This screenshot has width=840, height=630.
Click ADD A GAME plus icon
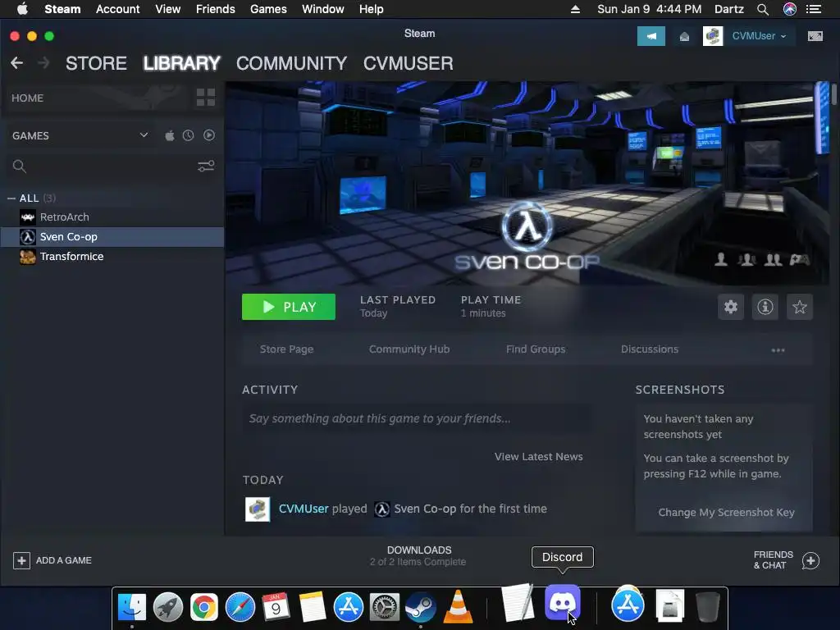[x=21, y=560]
